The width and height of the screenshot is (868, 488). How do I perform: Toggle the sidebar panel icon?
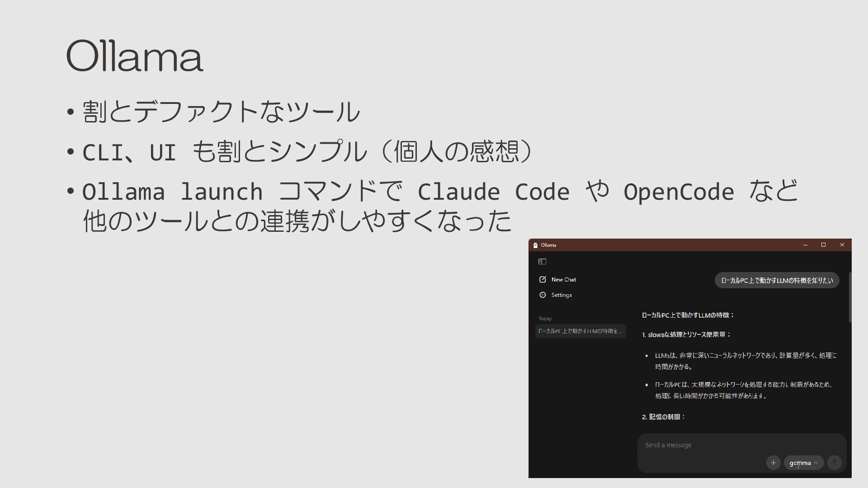(542, 262)
